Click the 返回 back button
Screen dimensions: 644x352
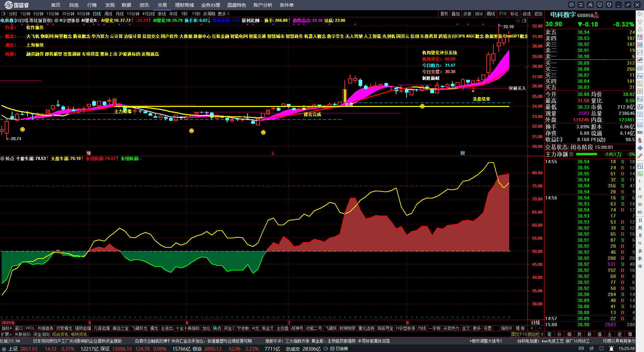[x=538, y=14]
